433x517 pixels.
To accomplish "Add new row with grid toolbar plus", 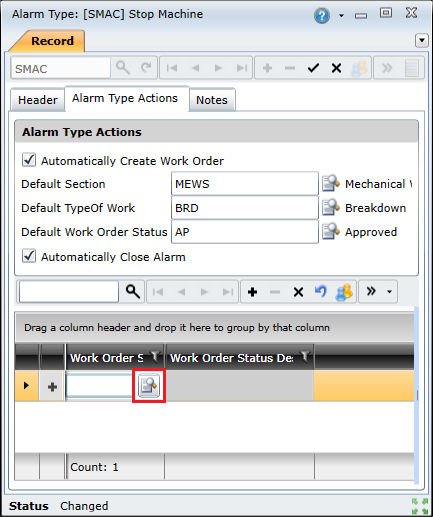I will pos(252,292).
